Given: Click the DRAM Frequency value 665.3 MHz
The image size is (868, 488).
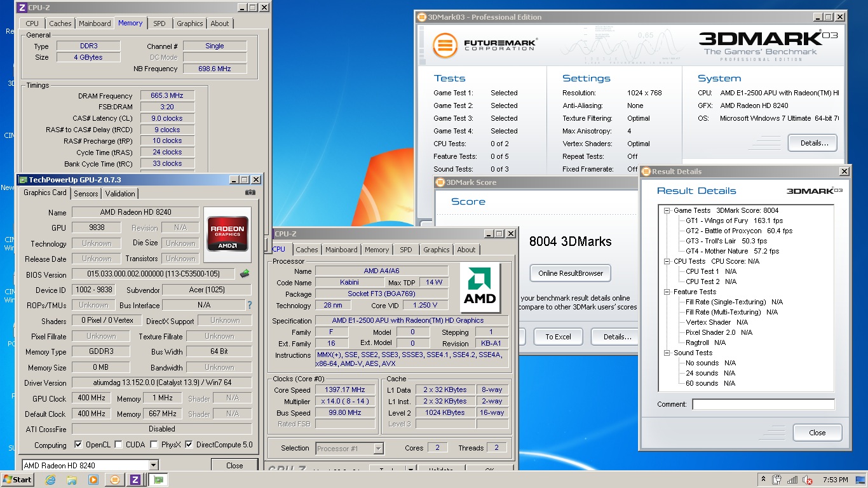Looking at the screenshot, I should 166,95.
